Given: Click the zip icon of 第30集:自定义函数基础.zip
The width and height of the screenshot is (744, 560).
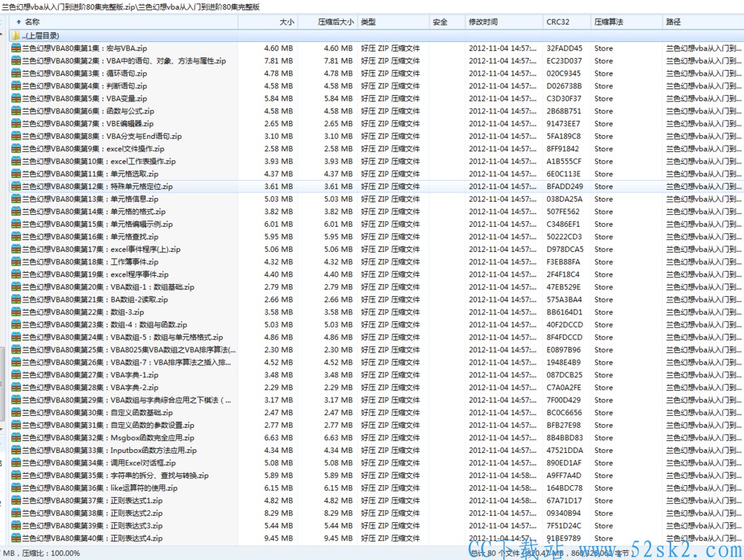Looking at the screenshot, I should coord(15,412).
